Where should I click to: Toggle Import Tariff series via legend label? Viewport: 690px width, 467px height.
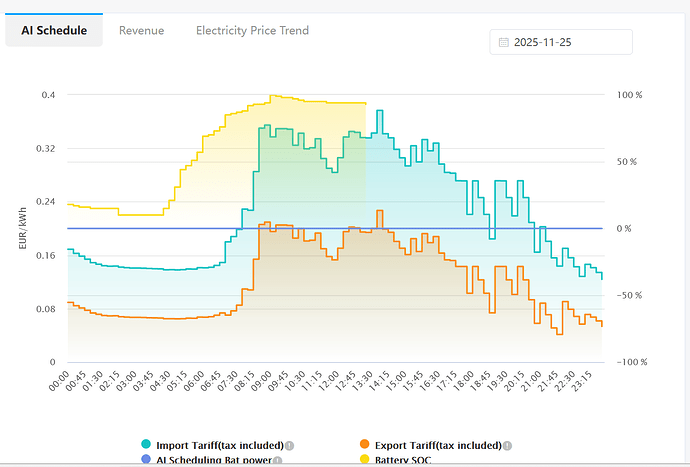(219, 445)
